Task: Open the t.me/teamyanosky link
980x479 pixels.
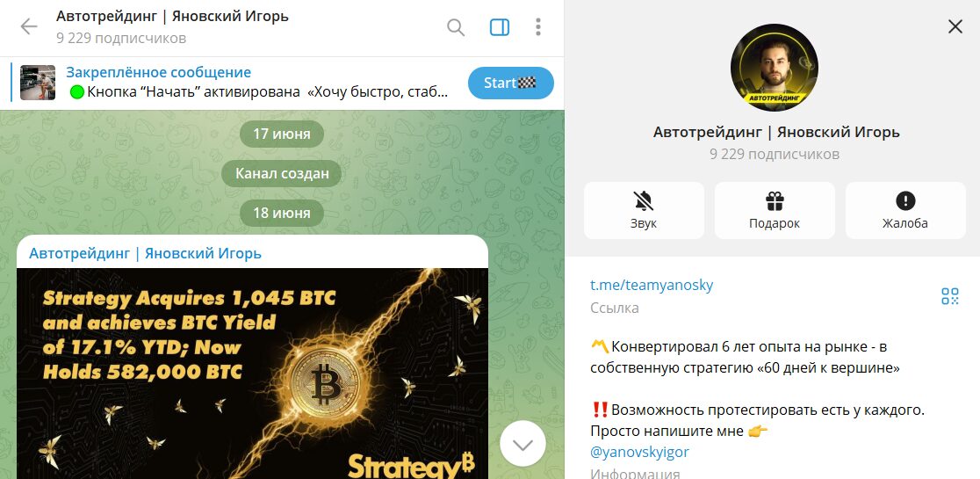Action: pyautogui.click(x=652, y=285)
